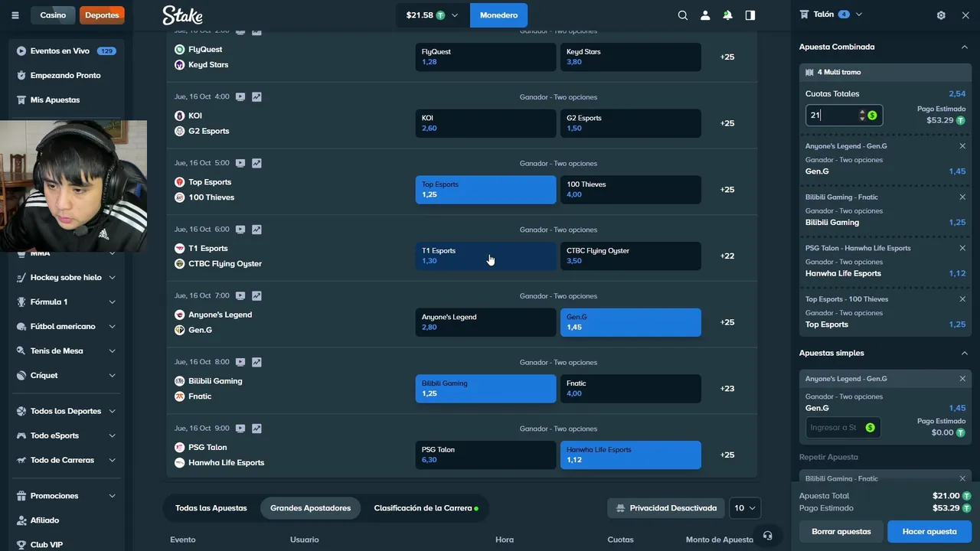Viewport: 980px width, 551px height.
Task: Remove Gen.G single bet under Apuestas simples
Action: pos(962,379)
